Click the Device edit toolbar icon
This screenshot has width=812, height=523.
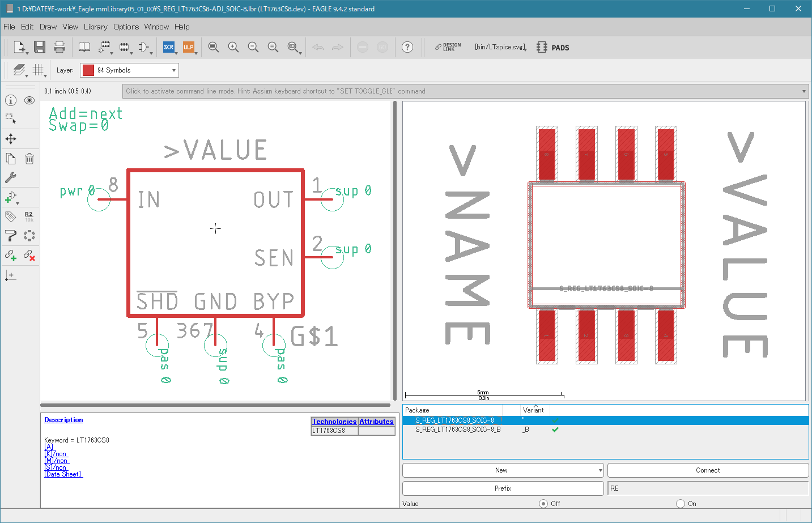tap(104, 47)
